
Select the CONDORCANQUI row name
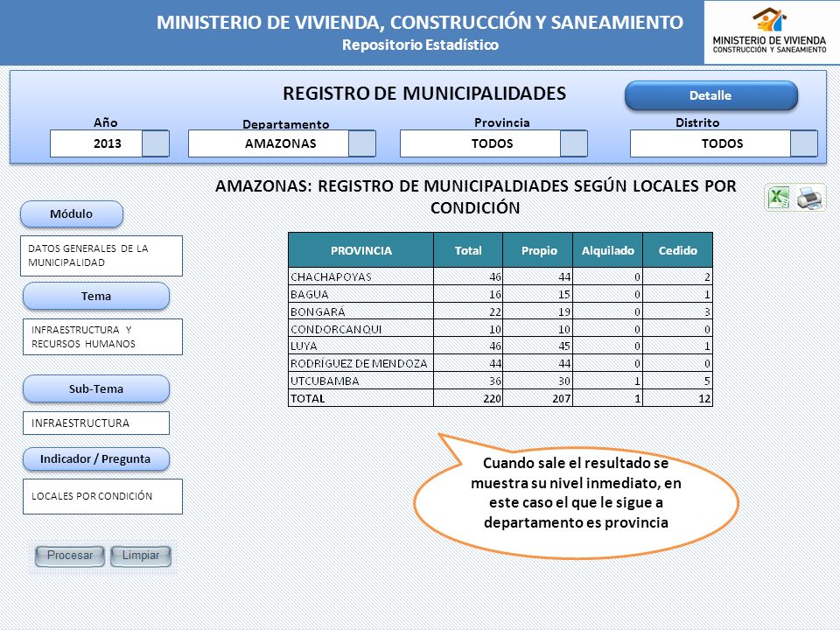click(x=336, y=329)
